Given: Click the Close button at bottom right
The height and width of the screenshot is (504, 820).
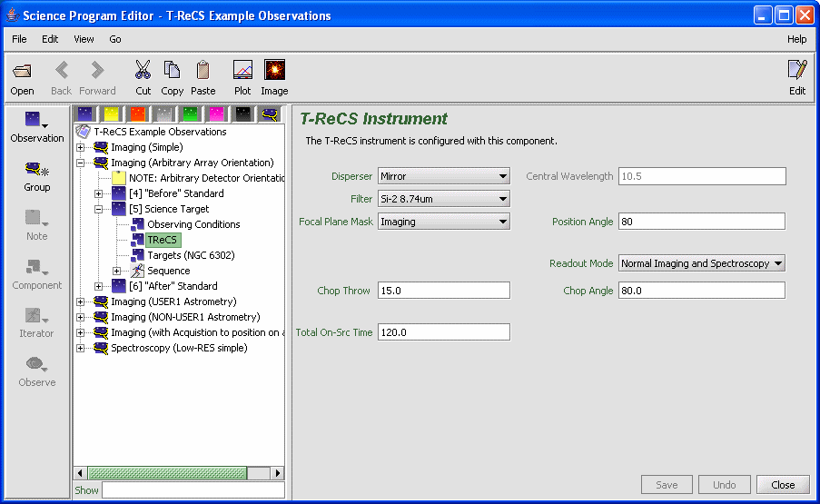Looking at the screenshot, I should tap(783, 485).
